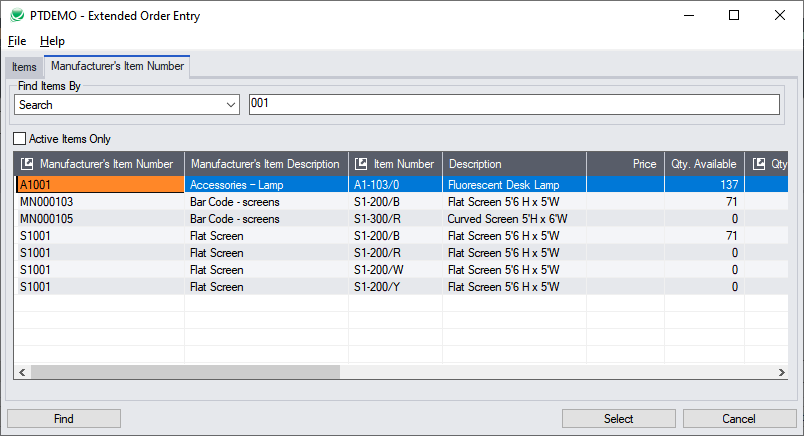Image resolution: width=804 pixels, height=436 pixels.
Task: Click item number S1-200/W
Action: click(x=395, y=270)
